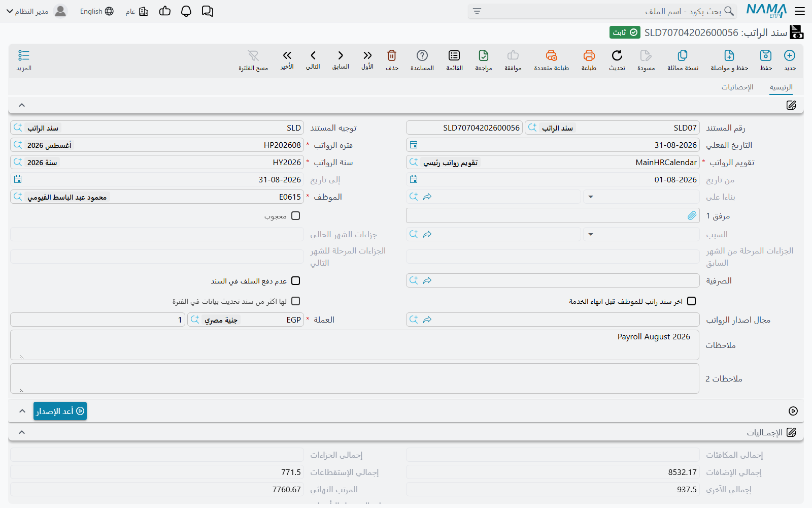Click the مراجعه (Review) icon
Viewport: 812px width, 508px height.
pyautogui.click(x=484, y=55)
